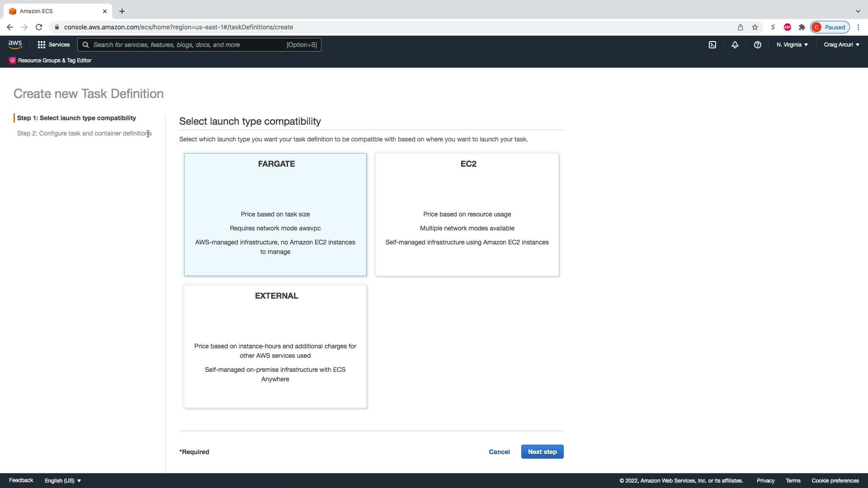Viewport: 868px width, 488px height.
Task: Open browser extensions puzzle icon
Action: (802, 27)
